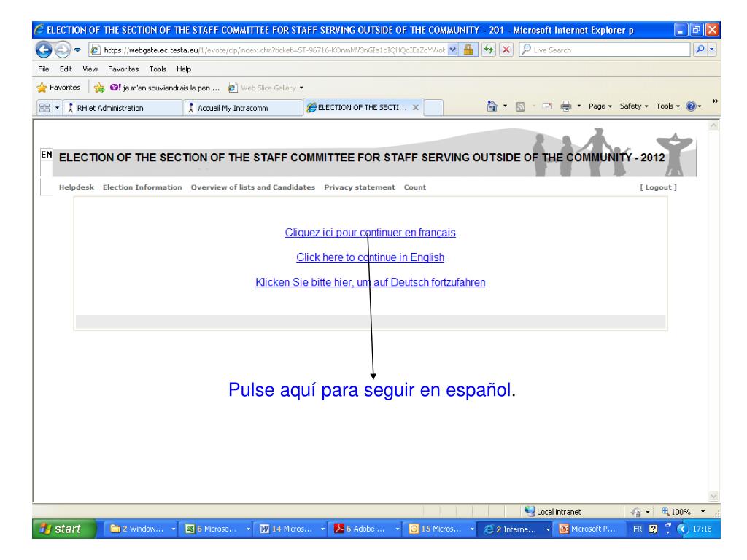Expand command bar overflow chevron

[715, 101]
